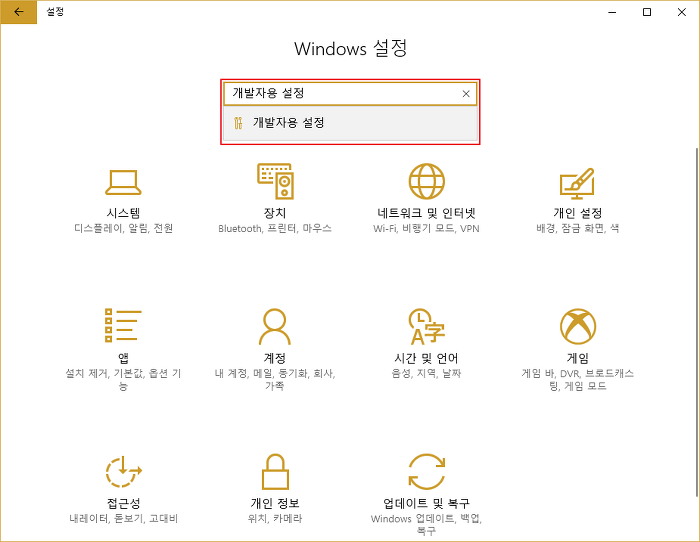The height and width of the screenshot is (542, 700).
Task: Select the 개발자용 설정 search suggestion
Action: (x=350, y=123)
